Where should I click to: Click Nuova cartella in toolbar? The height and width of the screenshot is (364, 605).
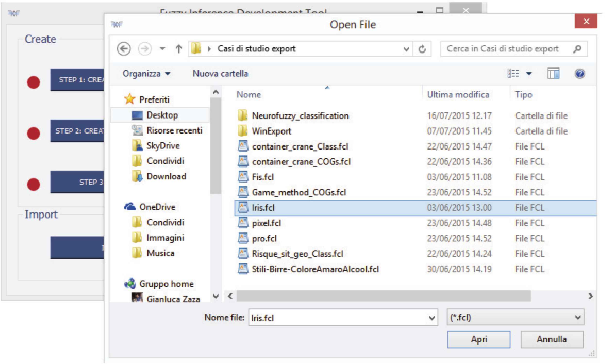220,73
